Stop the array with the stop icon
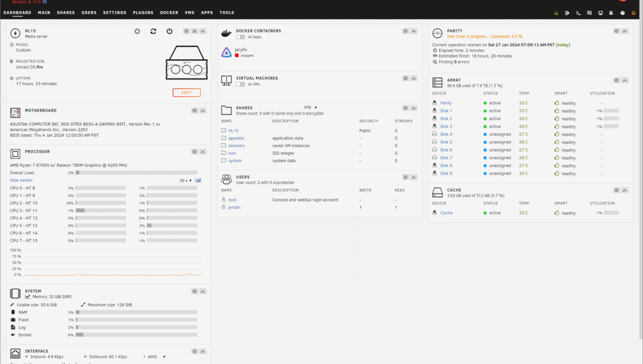This screenshot has width=643, height=364. (137, 31)
